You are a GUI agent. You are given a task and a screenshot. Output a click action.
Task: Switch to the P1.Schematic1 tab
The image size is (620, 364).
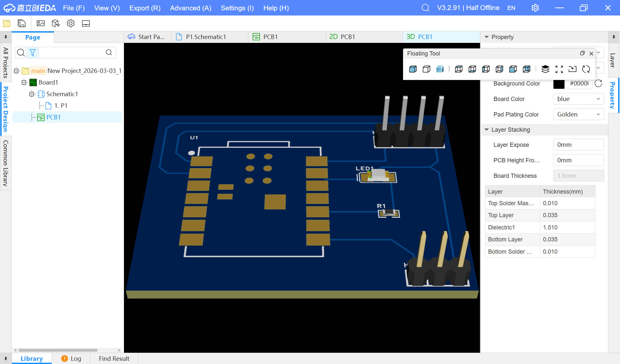pos(206,37)
